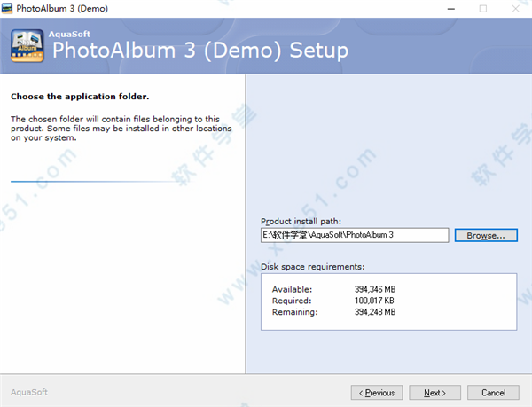Select the Available value 394,346 MB
This screenshot has height=407, width=532.
pos(375,289)
